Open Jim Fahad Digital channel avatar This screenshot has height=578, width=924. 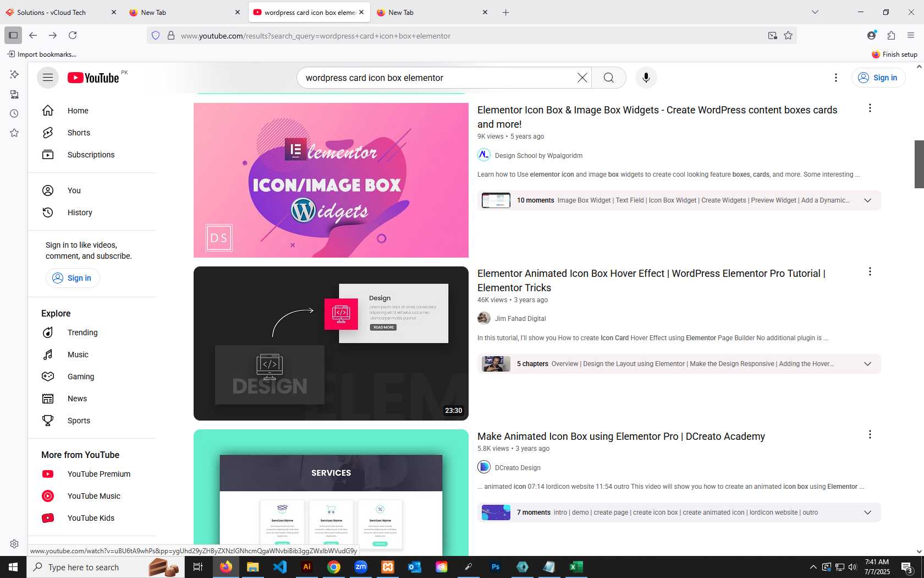(484, 318)
